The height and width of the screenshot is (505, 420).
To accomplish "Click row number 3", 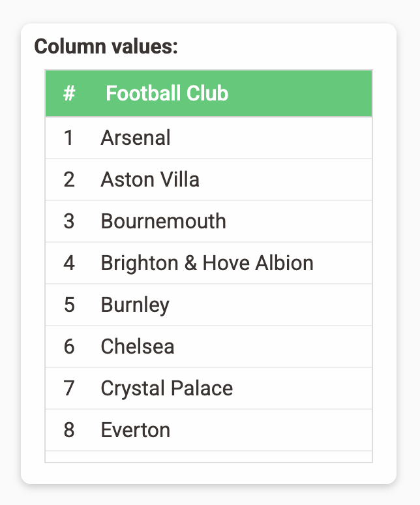I will [x=69, y=221].
